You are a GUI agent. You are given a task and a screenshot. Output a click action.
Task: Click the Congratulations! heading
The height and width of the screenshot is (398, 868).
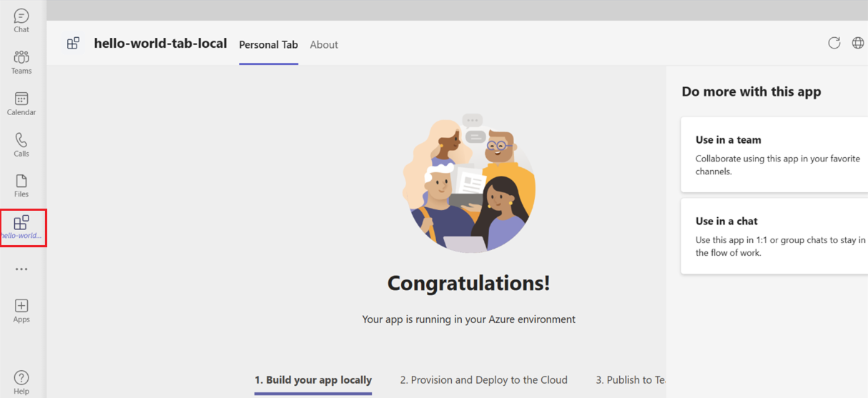pyautogui.click(x=469, y=283)
